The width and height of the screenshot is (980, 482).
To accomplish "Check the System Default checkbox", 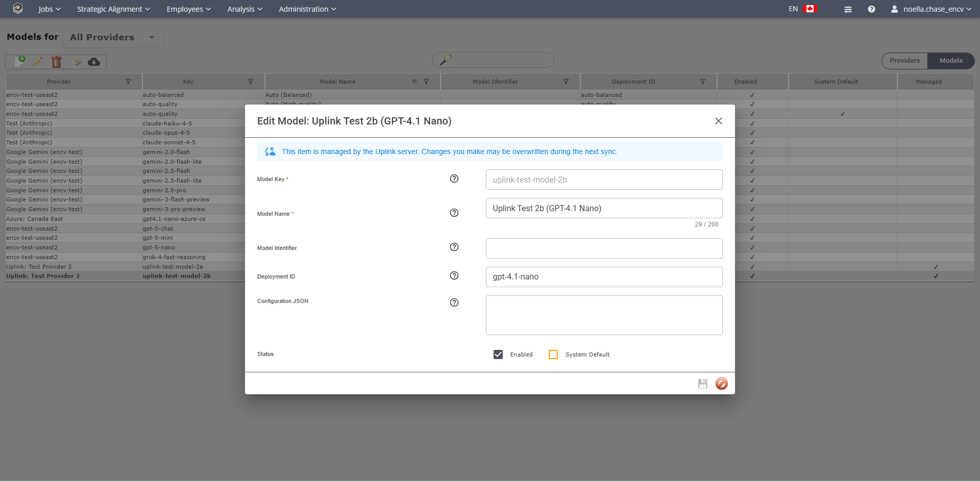I will [x=553, y=354].
